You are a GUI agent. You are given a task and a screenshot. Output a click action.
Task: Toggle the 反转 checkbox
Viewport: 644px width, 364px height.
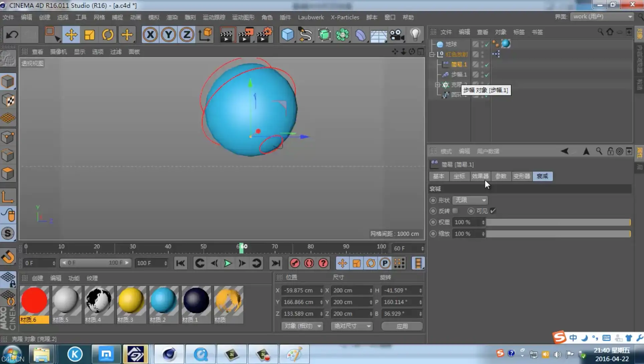click(455, 211)
